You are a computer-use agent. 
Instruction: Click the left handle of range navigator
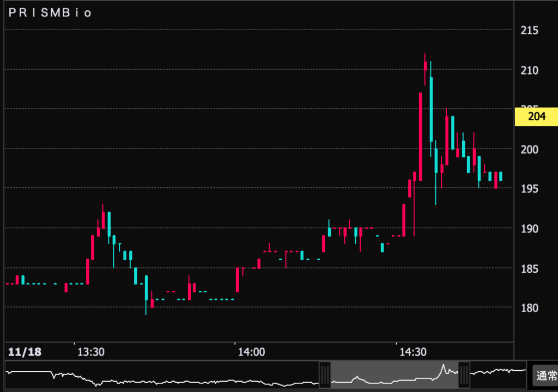[x=325, y=375]
